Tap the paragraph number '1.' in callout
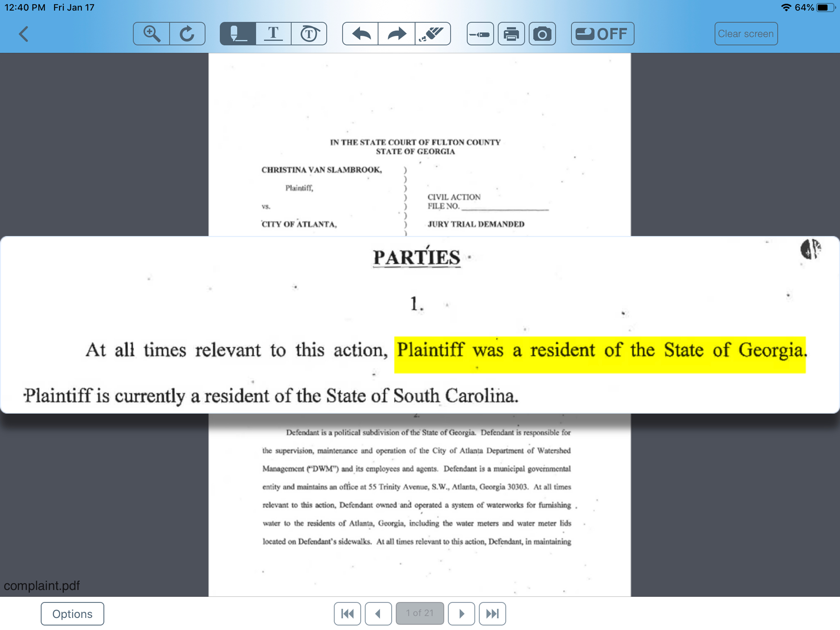The height and width of the screenshot is (630, 840). (x=417, y=304)
